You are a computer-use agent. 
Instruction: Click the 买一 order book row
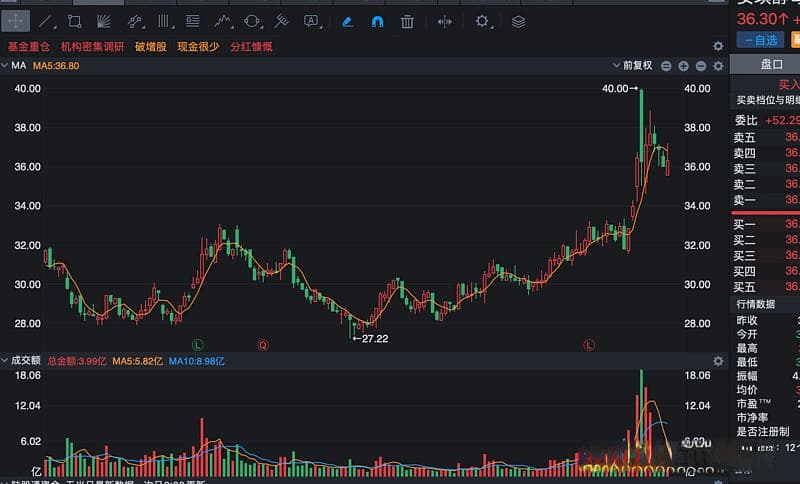point(765,224)
